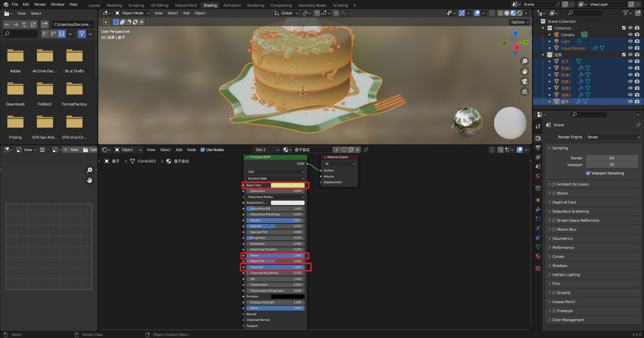Toggle Liquid Domain eye visibility

point(630,48)
